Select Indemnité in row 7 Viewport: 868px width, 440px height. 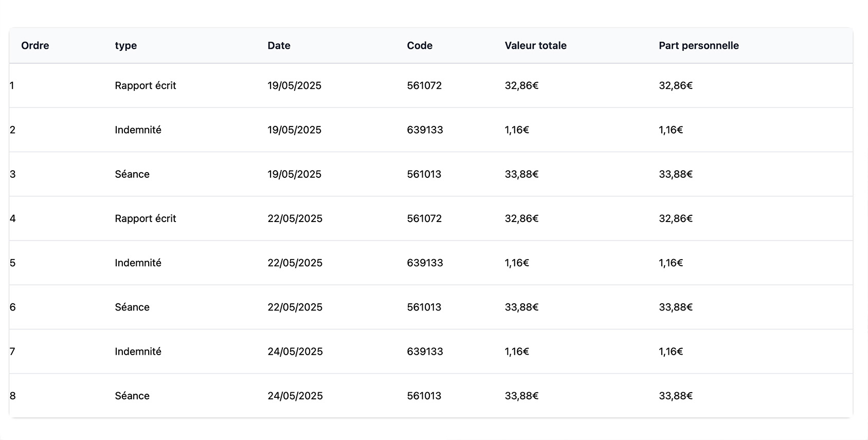pyautogui.click(x=138, y=352)
